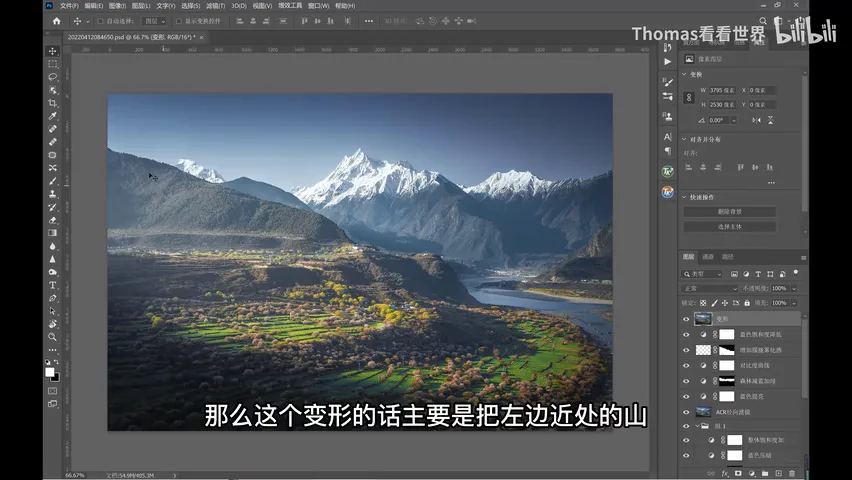852x480 pixels.
Task: Lock all for the selected layer
Action: coord(747,303)
